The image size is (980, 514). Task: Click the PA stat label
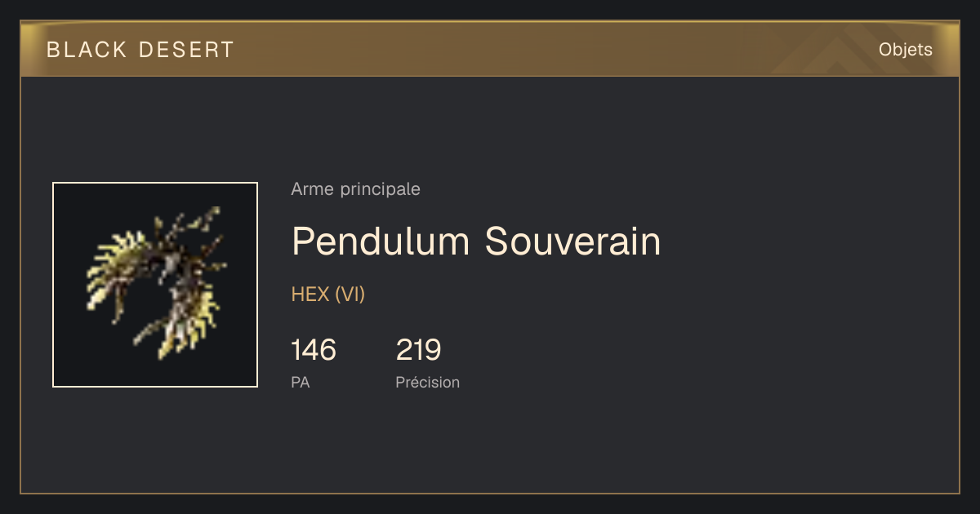tap(300, 382)
